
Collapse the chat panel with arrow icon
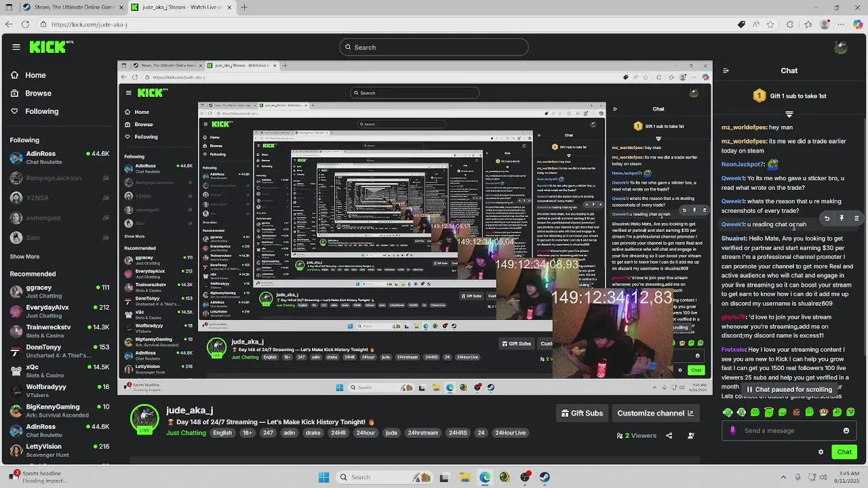coord(726,70)
